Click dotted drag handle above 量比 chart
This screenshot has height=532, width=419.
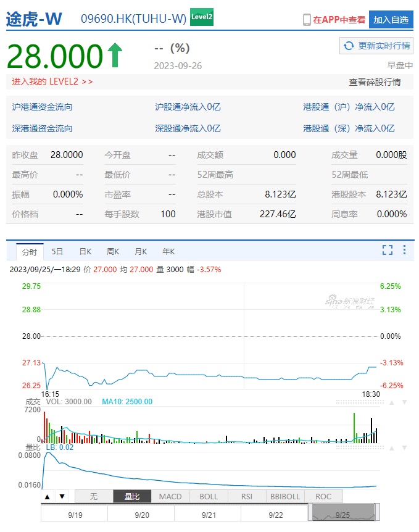tap(360, 448)
